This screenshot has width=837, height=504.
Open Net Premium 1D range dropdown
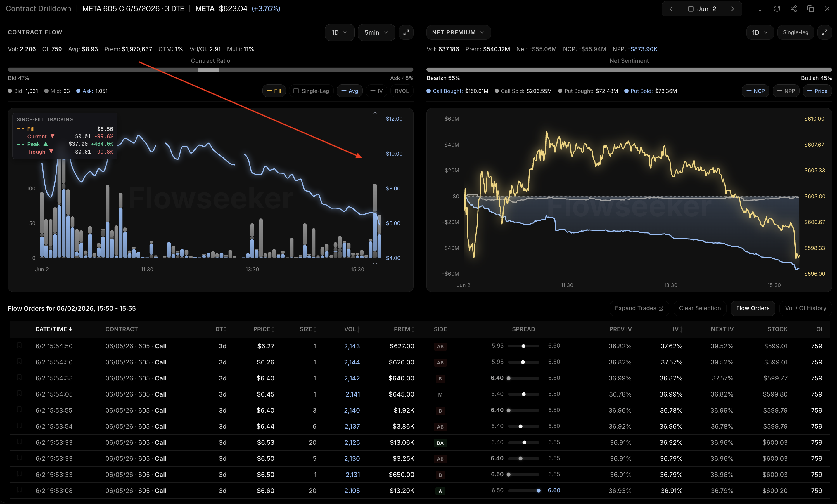click(760, 33)
